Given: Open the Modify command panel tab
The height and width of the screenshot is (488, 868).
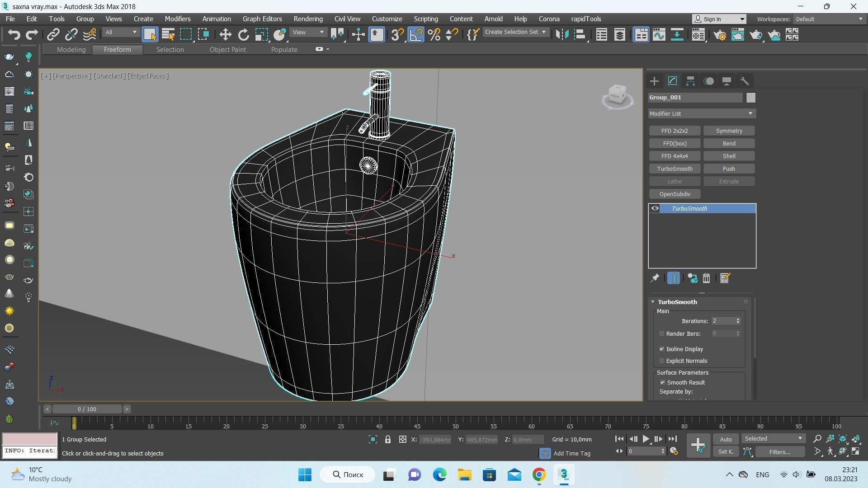Looking at the screenshot, I should (x=672, y=81).
